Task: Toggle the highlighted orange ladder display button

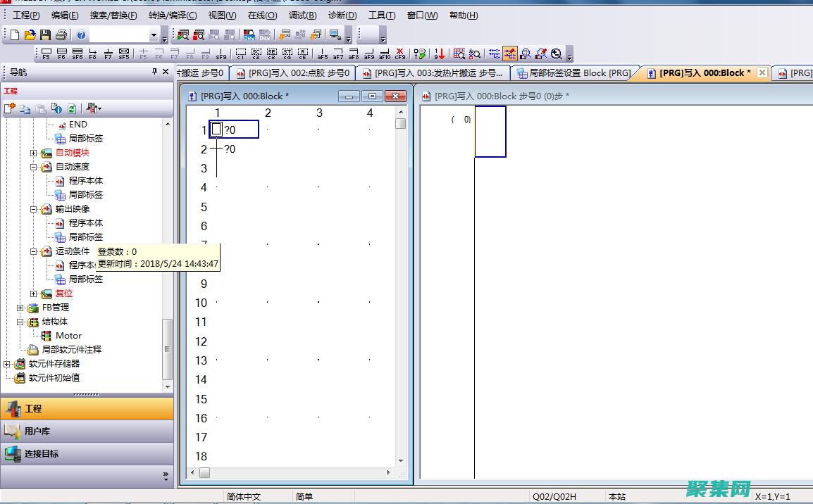Action: point(509,53)
